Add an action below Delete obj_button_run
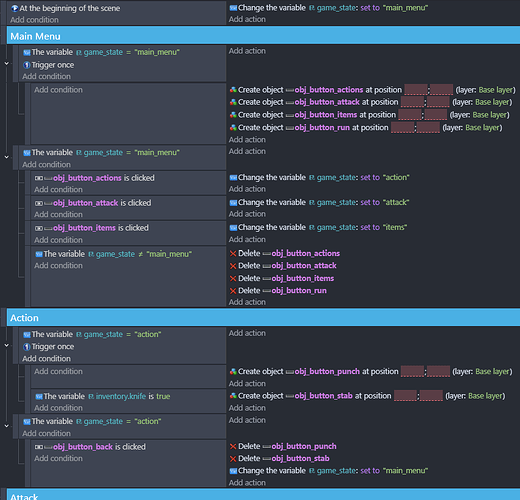 [247, 302]
